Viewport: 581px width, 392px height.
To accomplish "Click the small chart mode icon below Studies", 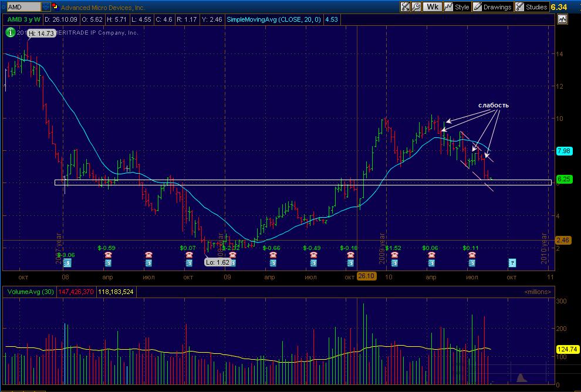I will click(x=562, y=19).
